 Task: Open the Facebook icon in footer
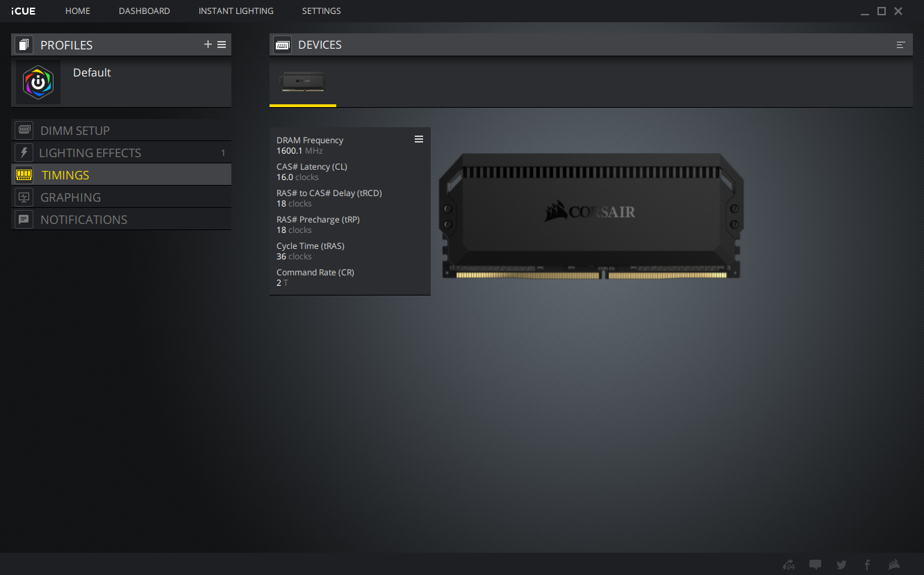pyautogui.click(x=868, y=565)
